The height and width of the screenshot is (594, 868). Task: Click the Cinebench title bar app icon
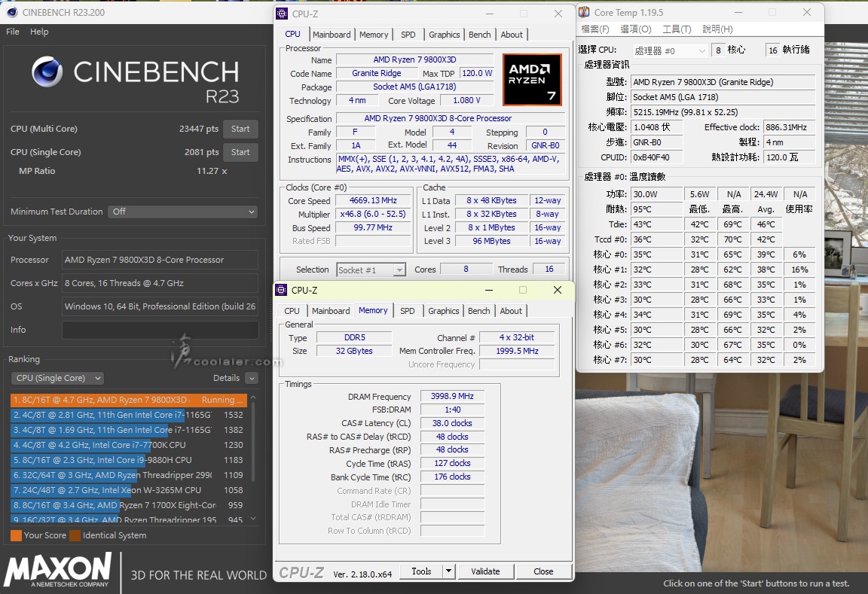[11, 13]
